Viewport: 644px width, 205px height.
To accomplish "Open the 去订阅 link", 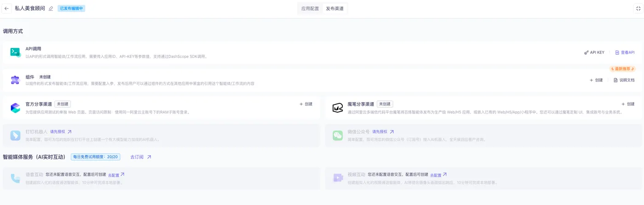I will pyautogui.click(x=137, y=157).
